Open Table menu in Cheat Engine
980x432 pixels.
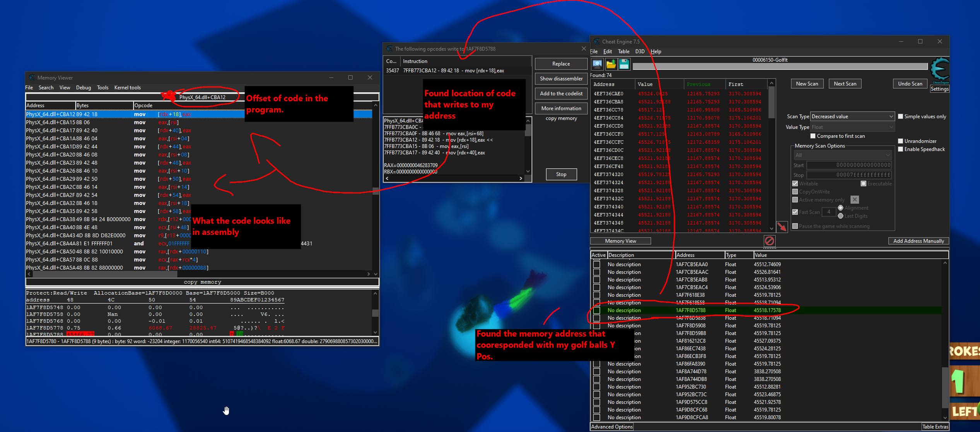coord(623,51)
